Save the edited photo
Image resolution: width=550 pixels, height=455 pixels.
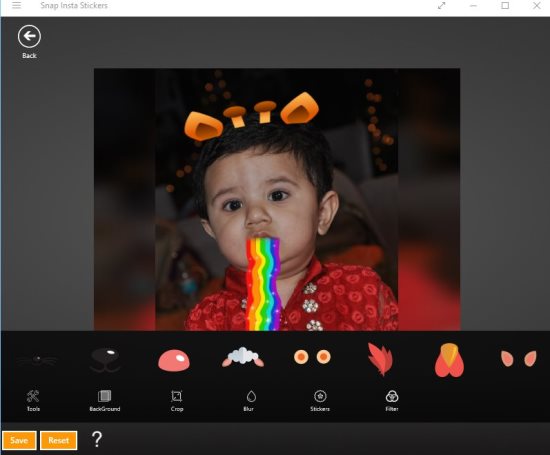tap(19, 440)
